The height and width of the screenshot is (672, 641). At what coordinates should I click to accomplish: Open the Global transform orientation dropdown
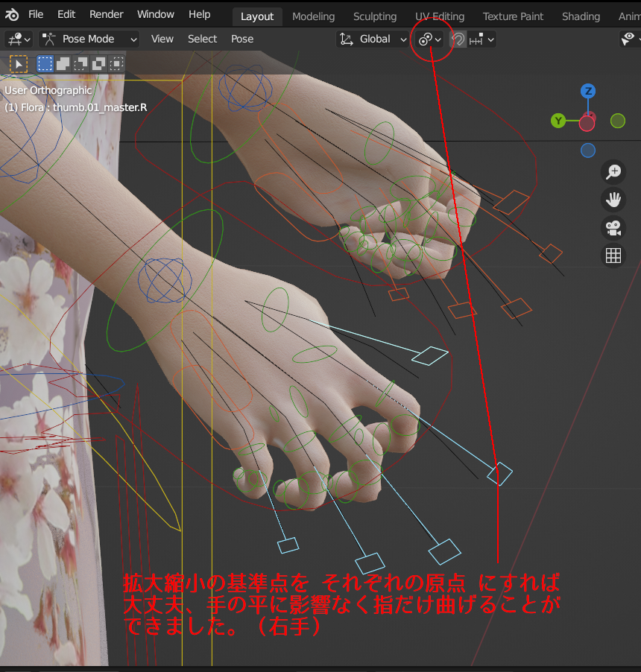(373, 39)
